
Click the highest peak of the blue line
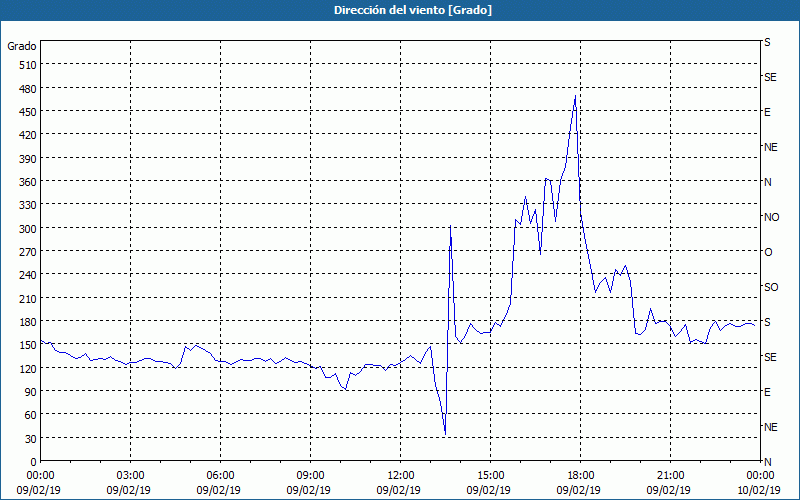[576, 95]
